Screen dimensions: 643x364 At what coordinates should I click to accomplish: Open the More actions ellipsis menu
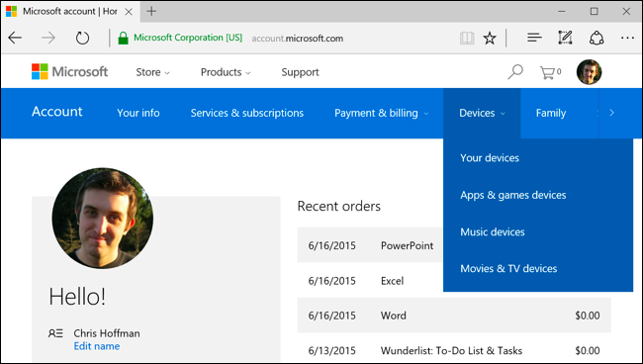tap(627, 39)
